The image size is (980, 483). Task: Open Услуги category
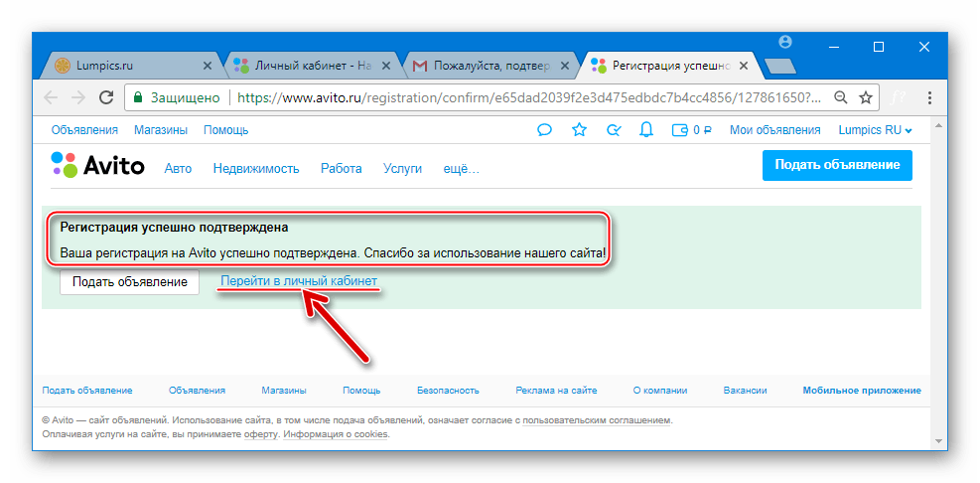pyautogui.click(x=402, y=168)
